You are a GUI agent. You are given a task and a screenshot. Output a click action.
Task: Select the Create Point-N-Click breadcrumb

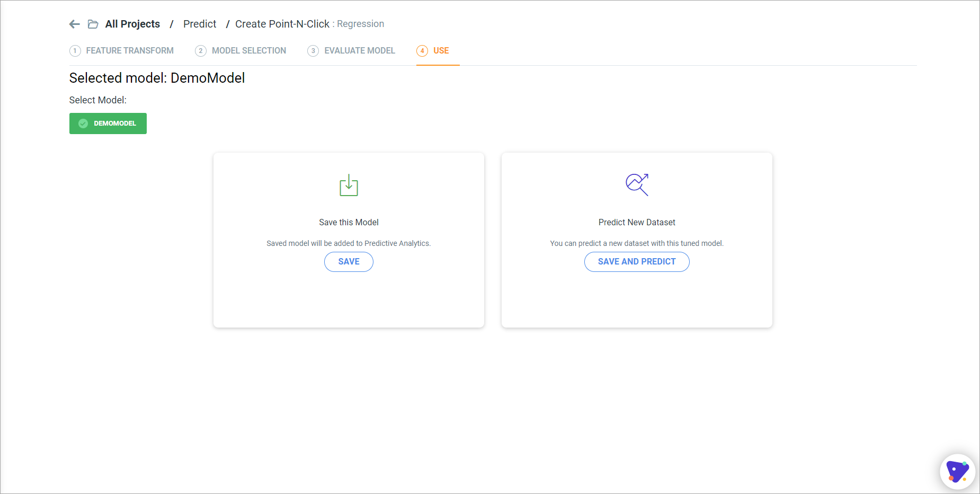pos(282,24)
